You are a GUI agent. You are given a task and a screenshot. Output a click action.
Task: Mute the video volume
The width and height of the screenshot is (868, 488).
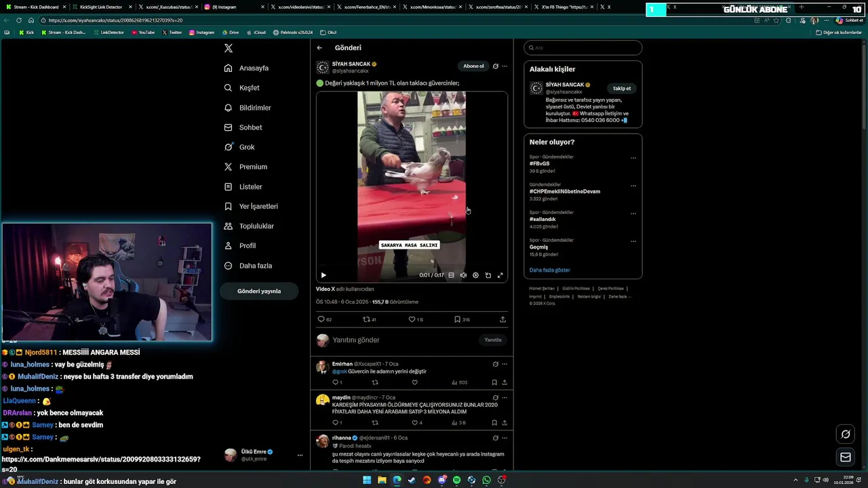click(463, 275)
